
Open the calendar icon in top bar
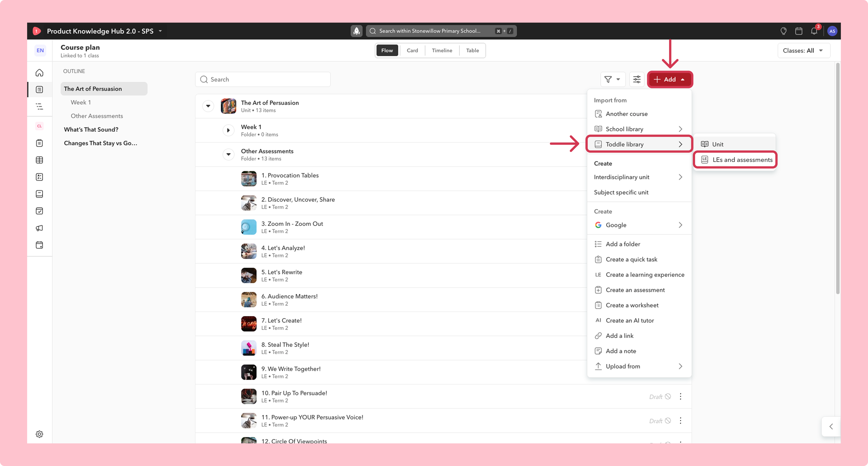tap(799, 31)
